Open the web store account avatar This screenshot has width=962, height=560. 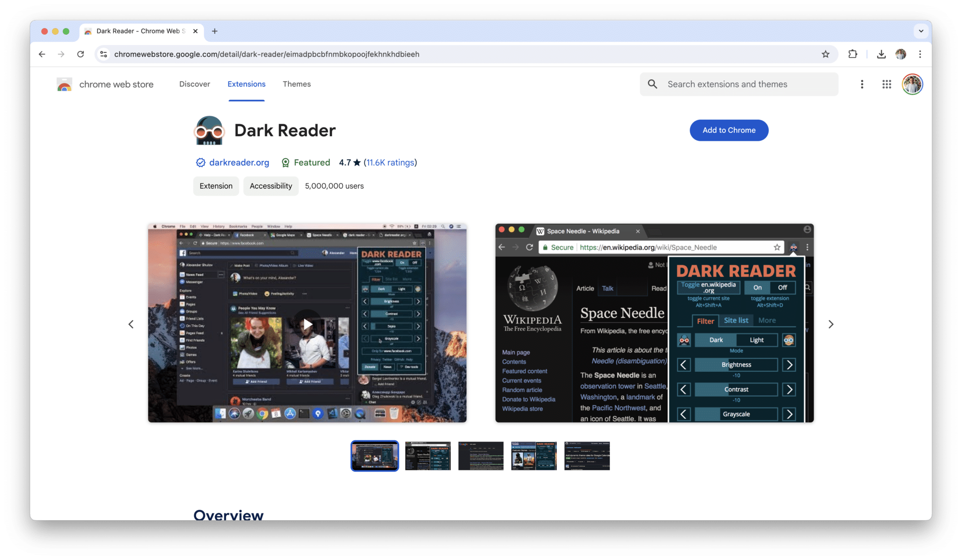coord(912,84)
